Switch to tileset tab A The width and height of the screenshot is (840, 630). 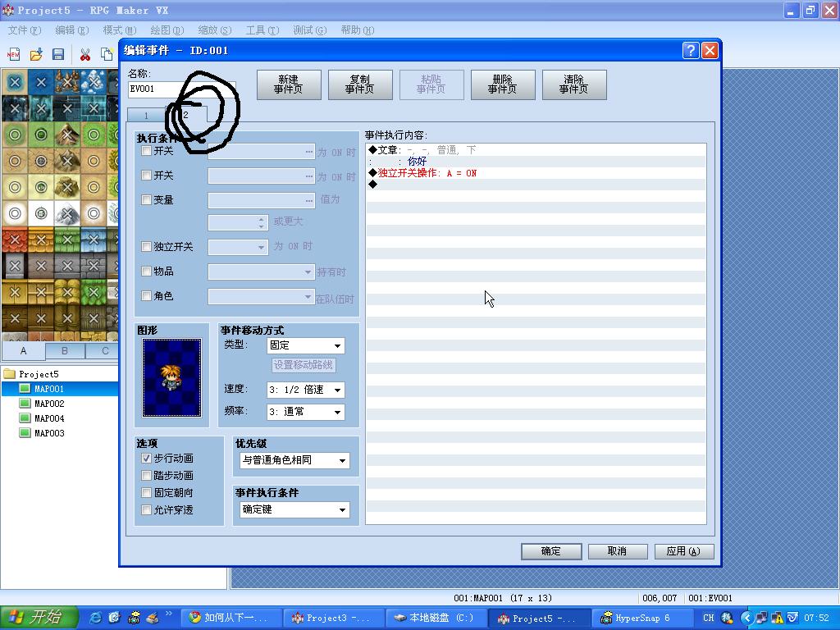coord(23,350)
